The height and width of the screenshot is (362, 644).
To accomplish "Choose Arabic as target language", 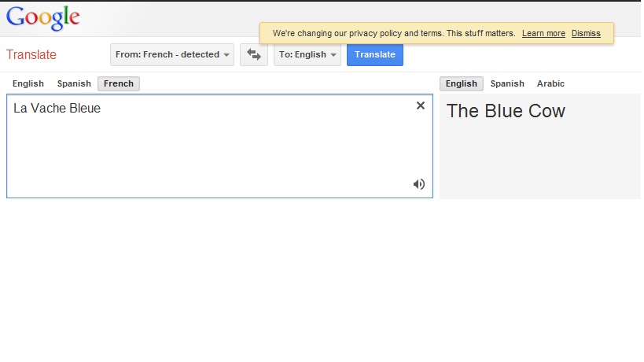I will coord(550,83).
